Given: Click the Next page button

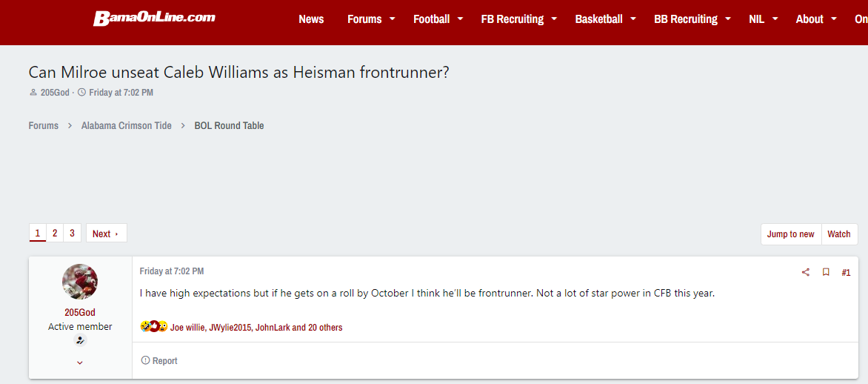Looking at the screenshot, I should point(106,234).
